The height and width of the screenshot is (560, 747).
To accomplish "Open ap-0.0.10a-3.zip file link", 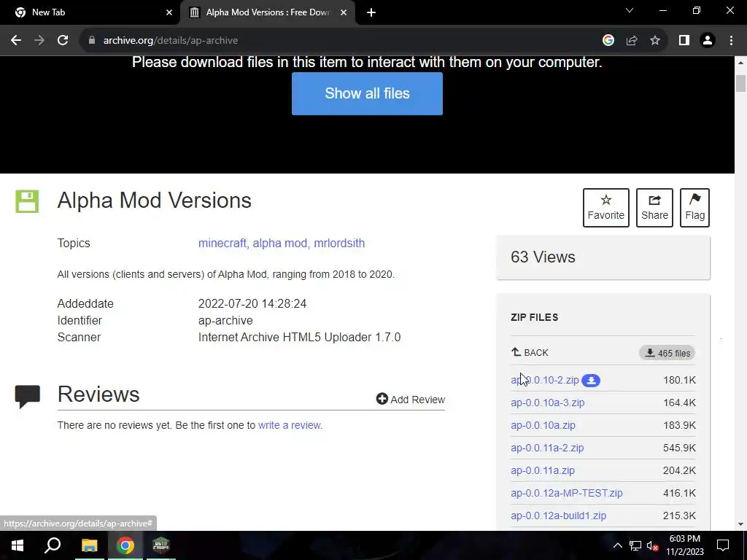I will [547, 402].
